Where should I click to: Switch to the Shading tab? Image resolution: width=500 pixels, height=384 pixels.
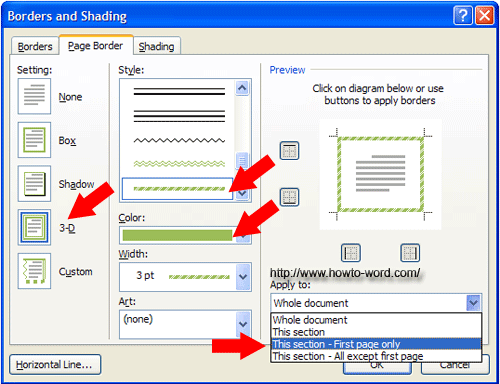coord(157,46)
